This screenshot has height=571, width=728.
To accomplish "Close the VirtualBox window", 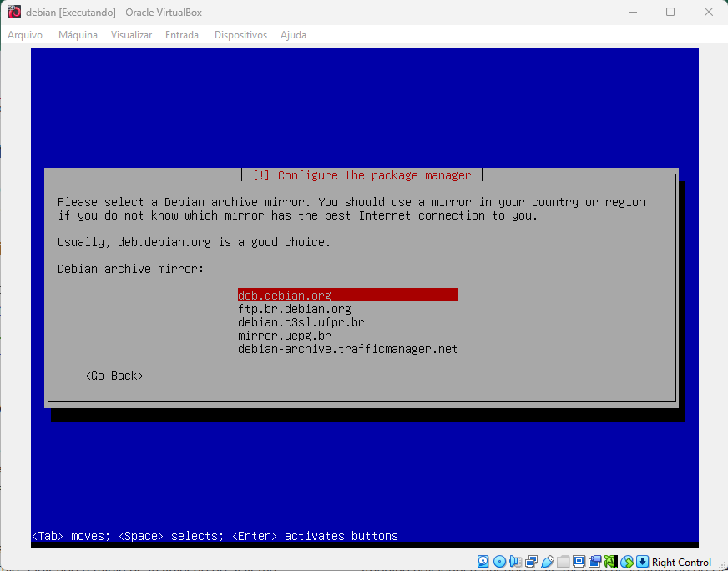I will pyautogui.click(x=708, y=12).
